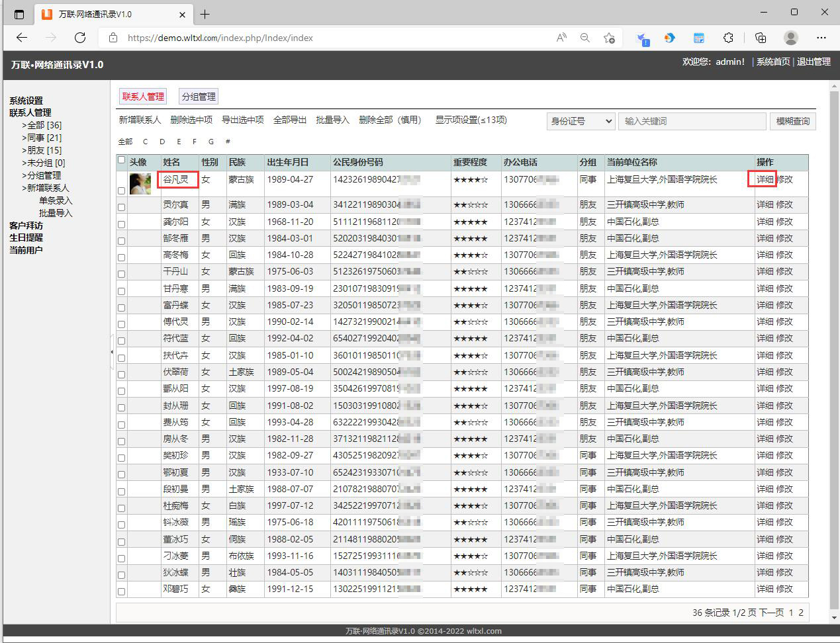Click 删除全部（慎用）link
Image resolution: width=840 pixels, height=643 pixels.
click(390, 120)
